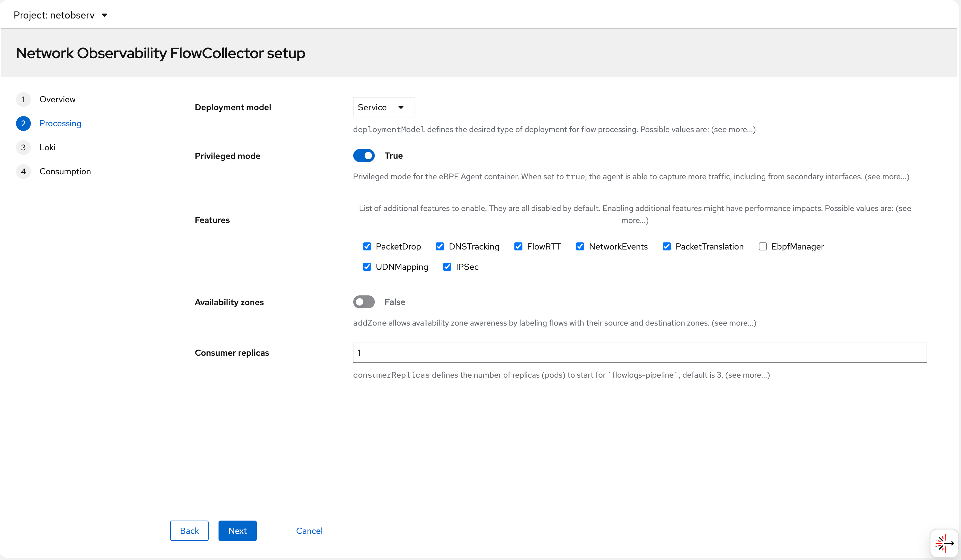The height and width of the screenshot is (560, 961).
Task: Click the step 4 Consumption number circle
Action: (x=23, y=172)
